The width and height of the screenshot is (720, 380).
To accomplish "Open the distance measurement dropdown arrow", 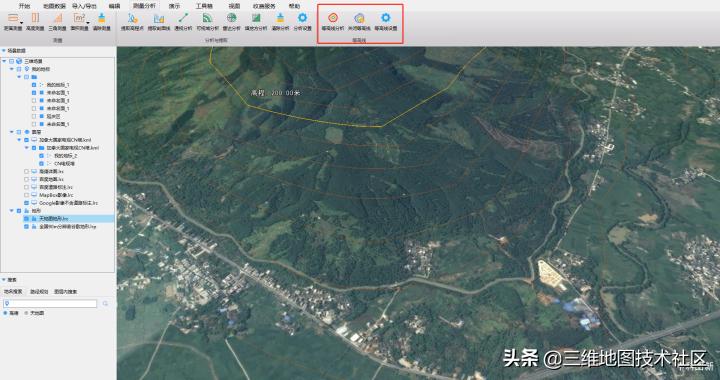I will point(21,22).
